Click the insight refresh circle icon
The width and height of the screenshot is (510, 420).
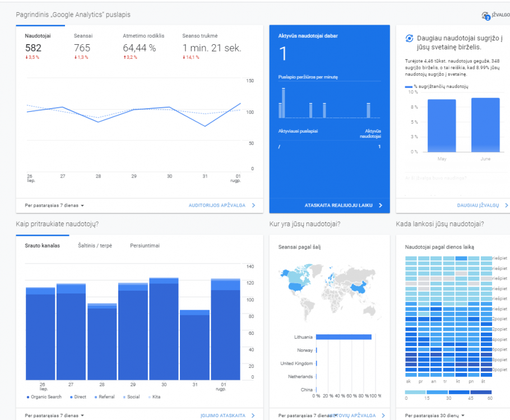click(409, 38)
